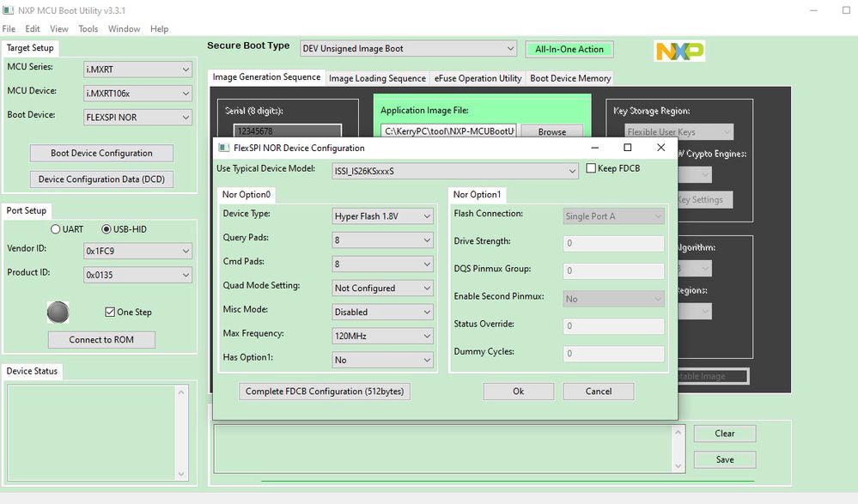Image resolution: width=858 pixels, height=504 pixels.
Task: Click the gray connection status LED
Action: (x=58, y=313)
